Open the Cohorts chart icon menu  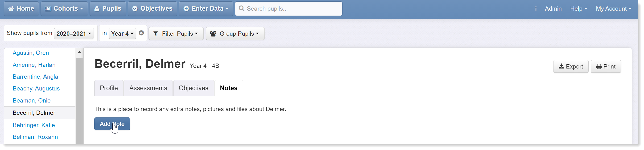tap(48, 9)
